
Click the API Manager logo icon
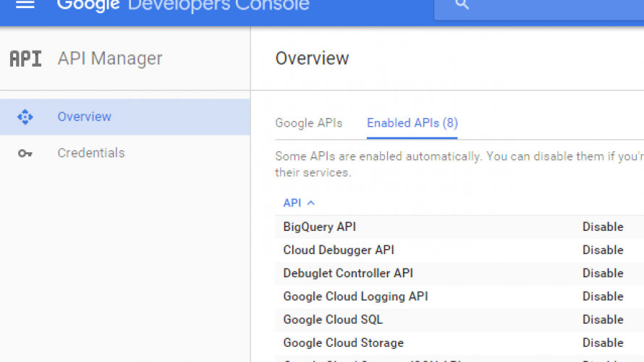pos(25,59)
